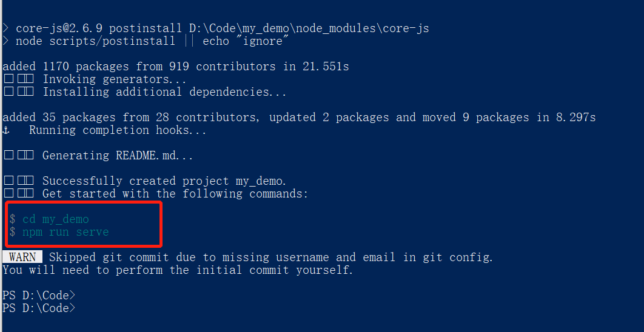Click the last PS D:\Code> prompt line
The height and width of the screenshot is (332, 644).
pyautogui.click(x=39, y=308)
